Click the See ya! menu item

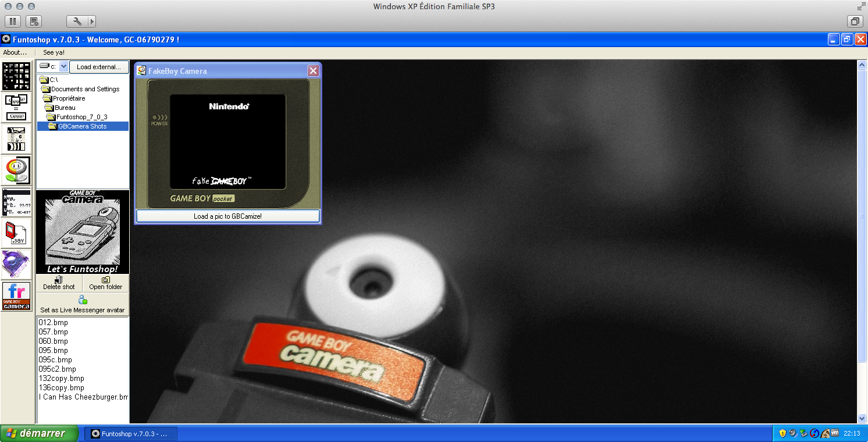click(54, 52)
